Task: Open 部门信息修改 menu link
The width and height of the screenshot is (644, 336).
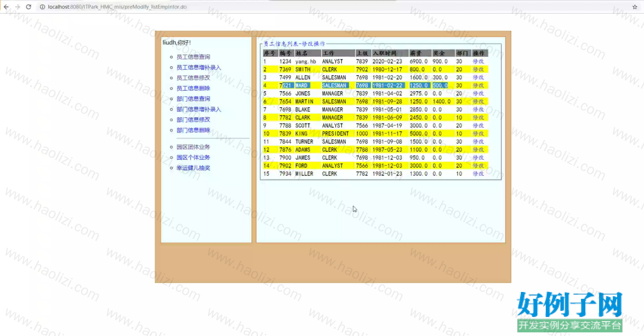Action: 193,119
